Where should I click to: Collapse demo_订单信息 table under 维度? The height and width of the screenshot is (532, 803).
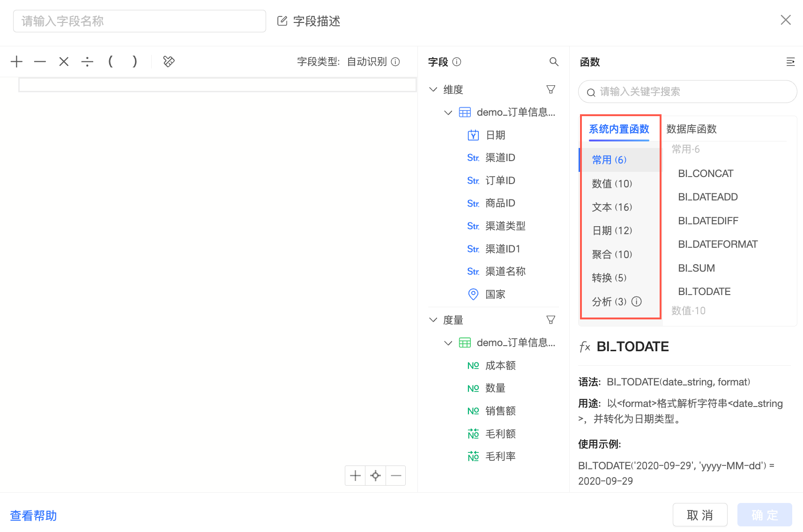[x=448, y=112]
